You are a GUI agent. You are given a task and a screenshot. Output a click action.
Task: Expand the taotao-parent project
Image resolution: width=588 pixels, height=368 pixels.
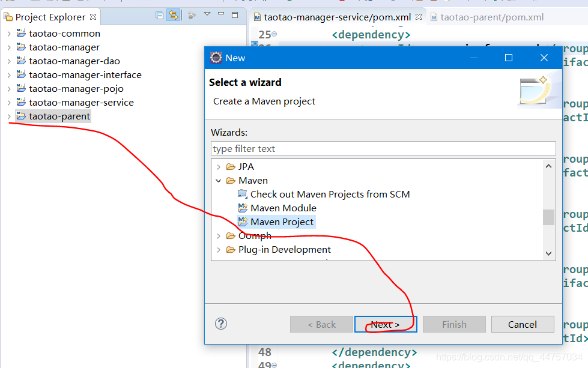coord(9,116)
